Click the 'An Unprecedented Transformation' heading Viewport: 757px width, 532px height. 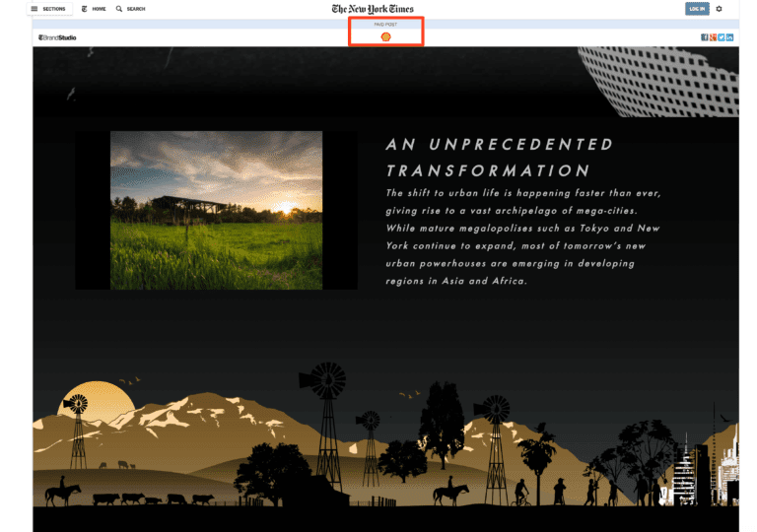point(499,157)
